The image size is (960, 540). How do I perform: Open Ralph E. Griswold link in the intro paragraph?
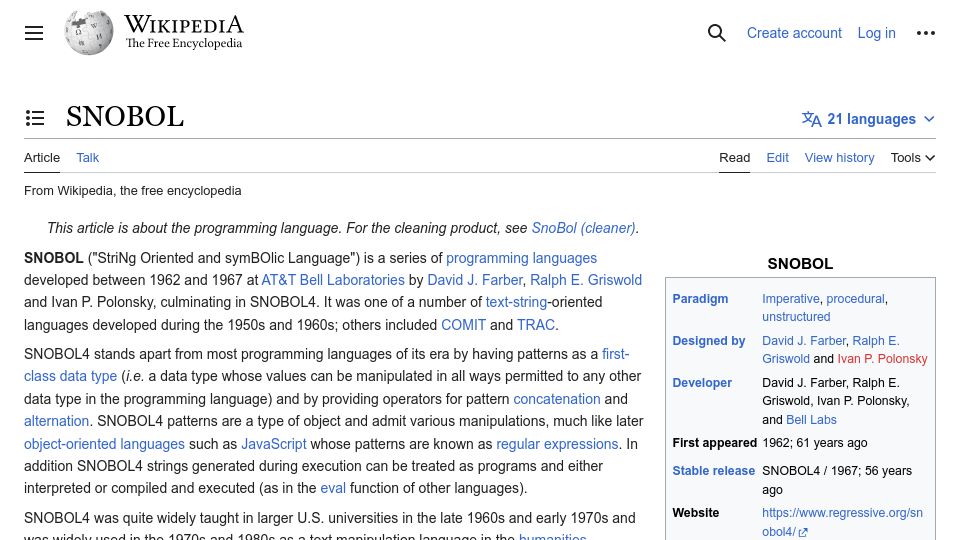[585, 280]
